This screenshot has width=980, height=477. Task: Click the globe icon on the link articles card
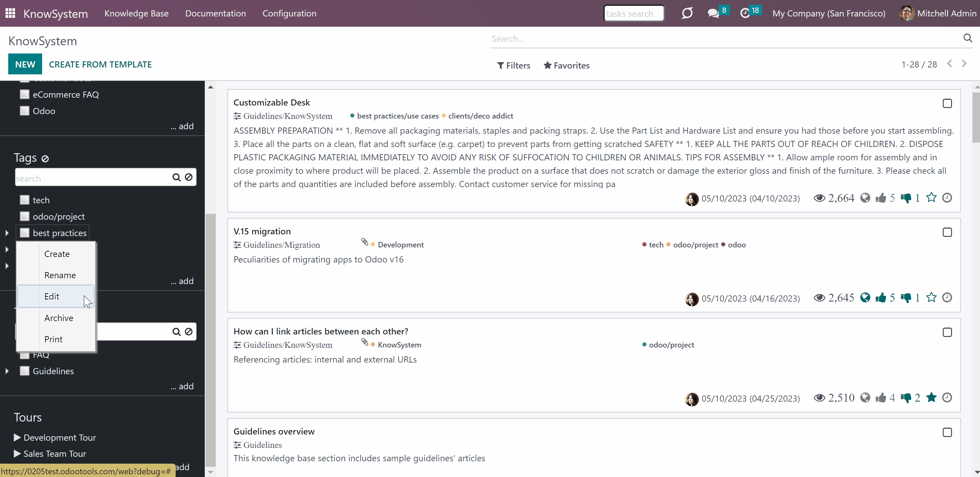point(865,398)
